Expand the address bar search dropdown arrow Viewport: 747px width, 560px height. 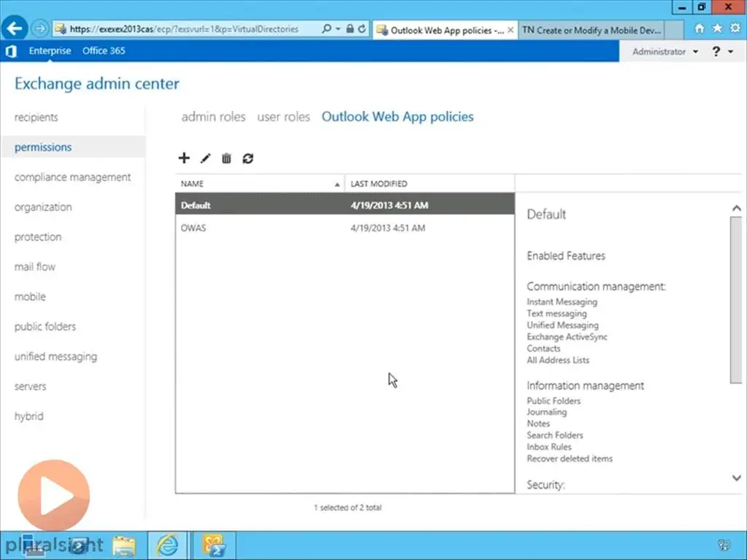point(338,28)
